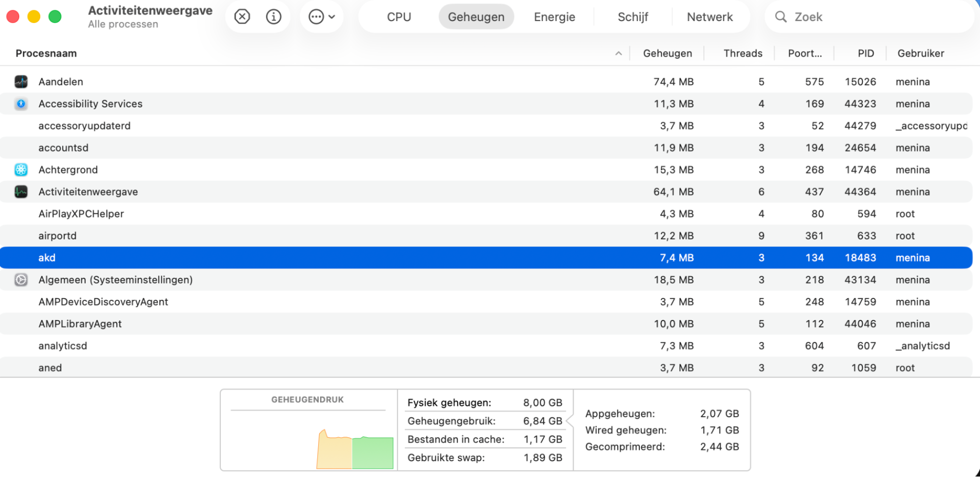Click the sort chevron on the Procesnaam column

(x=619, y=53)
